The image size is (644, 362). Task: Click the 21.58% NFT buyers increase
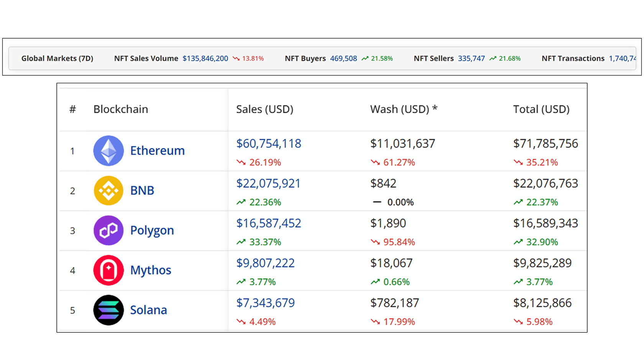[x=377, y=58]
